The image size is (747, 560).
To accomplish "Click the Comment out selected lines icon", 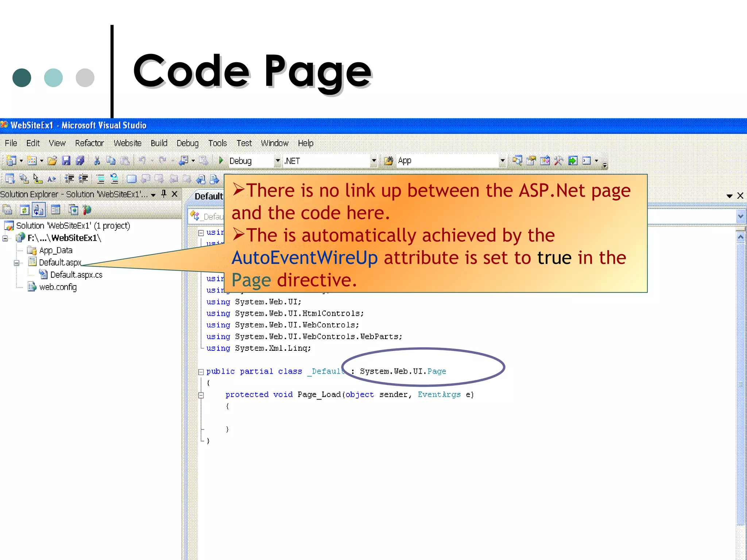I will [100, 179].
